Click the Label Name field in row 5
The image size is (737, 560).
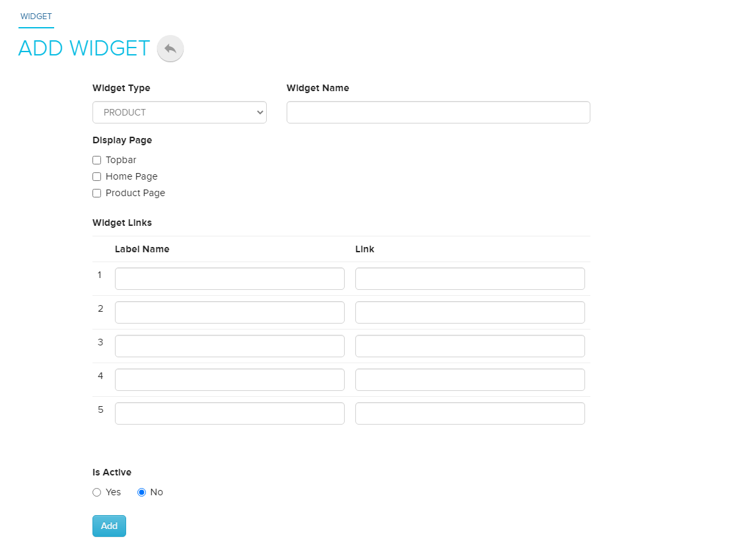(230, 413)
